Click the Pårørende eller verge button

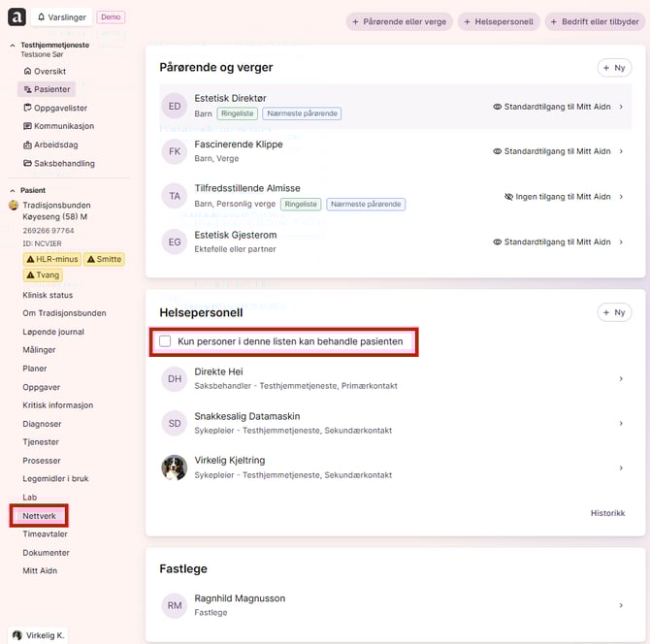pos(398,21)
